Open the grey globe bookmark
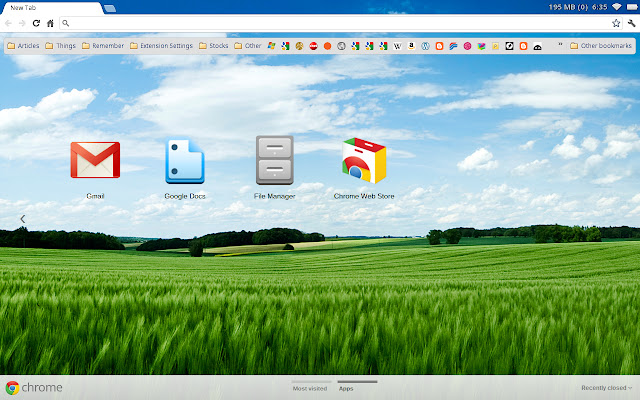This screenshot has height=400, width=640. [341, 46]
